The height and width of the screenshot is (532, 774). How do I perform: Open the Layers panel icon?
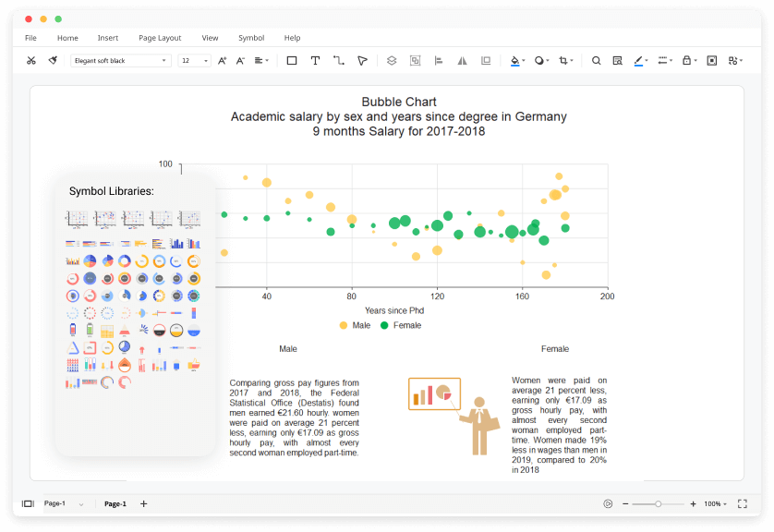(x=392, y=60)
